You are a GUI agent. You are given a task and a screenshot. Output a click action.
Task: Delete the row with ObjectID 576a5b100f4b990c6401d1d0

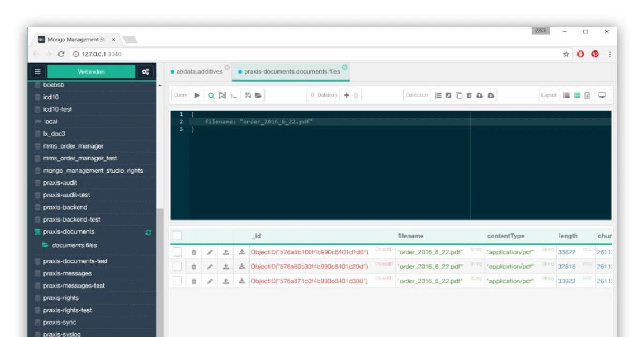194,252
